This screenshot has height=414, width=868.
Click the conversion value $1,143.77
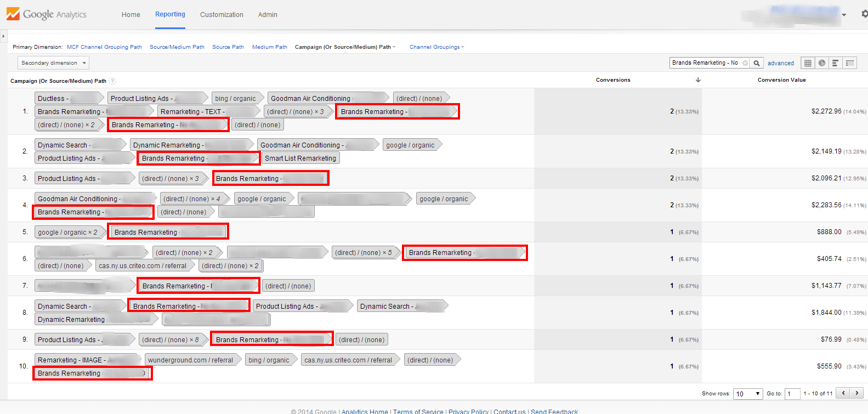826,286
